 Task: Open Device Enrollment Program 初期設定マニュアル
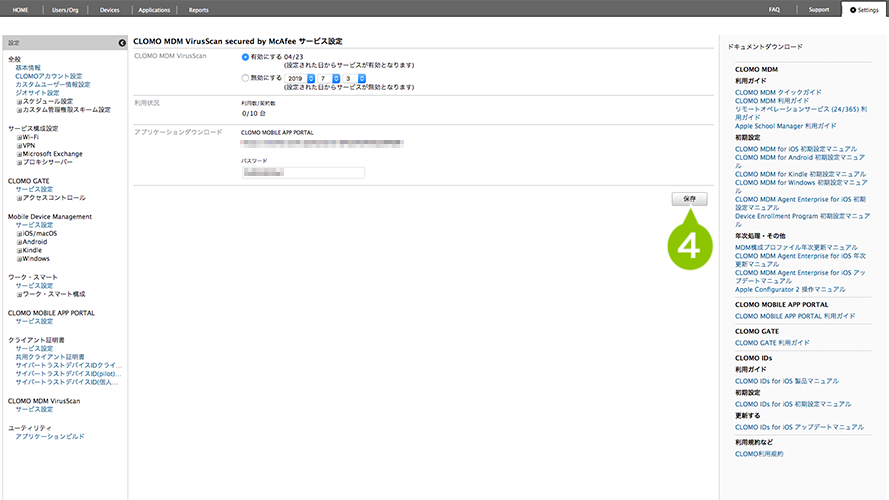click(x=802, y=220)
